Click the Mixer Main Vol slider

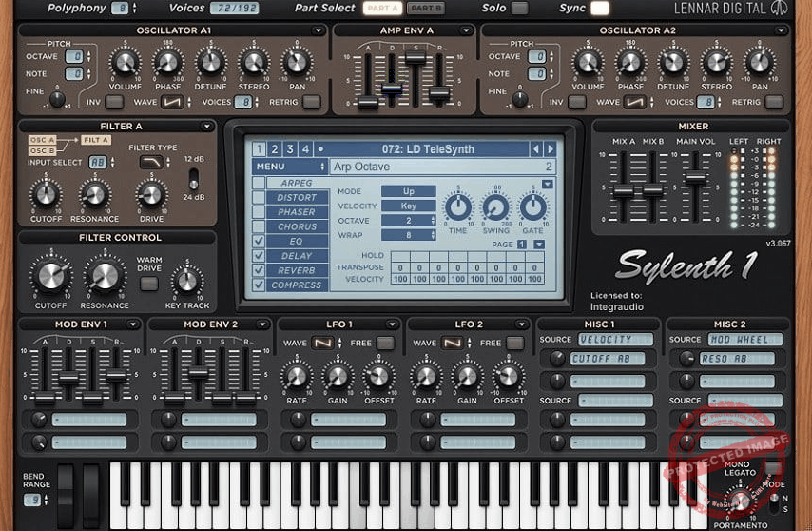(695, 177)
